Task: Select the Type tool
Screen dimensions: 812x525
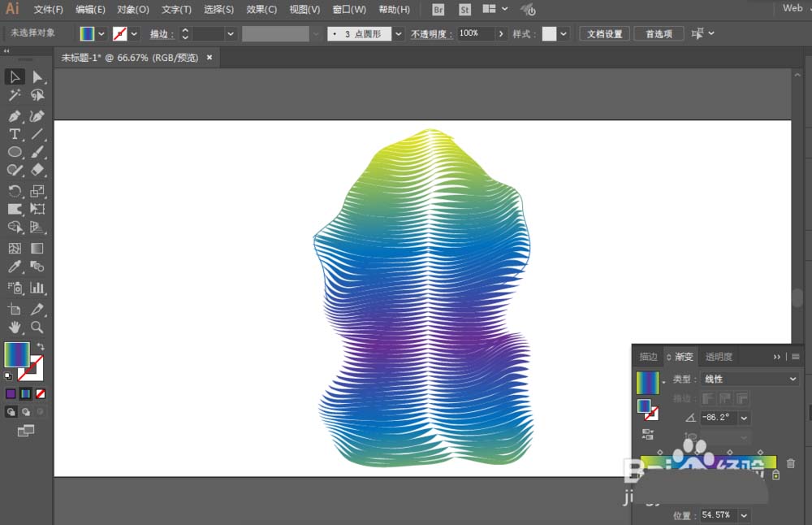Action: (x=15, y=134)
